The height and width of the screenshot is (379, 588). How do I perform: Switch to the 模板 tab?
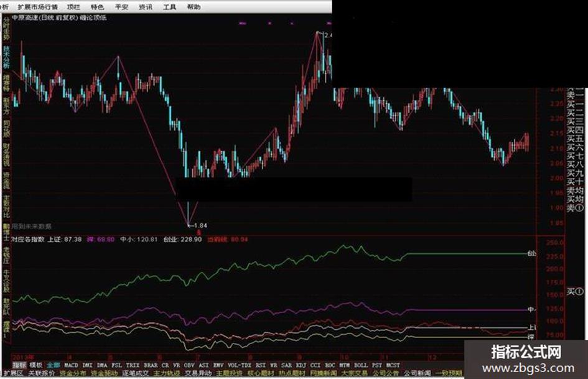tap(35, 365)
